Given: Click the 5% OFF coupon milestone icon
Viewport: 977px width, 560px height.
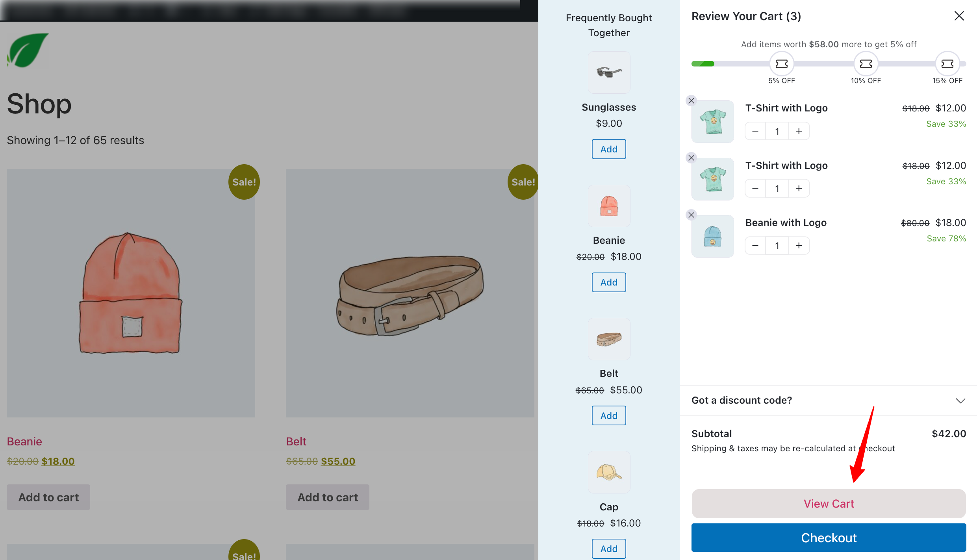Looking at the screenshot, I should click(781, 63).
